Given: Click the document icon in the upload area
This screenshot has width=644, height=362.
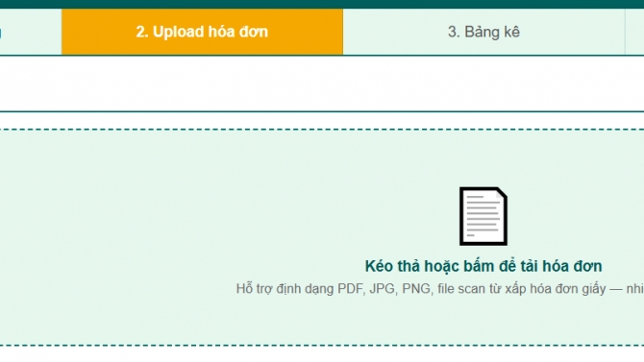Looking at the screenshot, I should pyautogui.click(x=483, y=216).
